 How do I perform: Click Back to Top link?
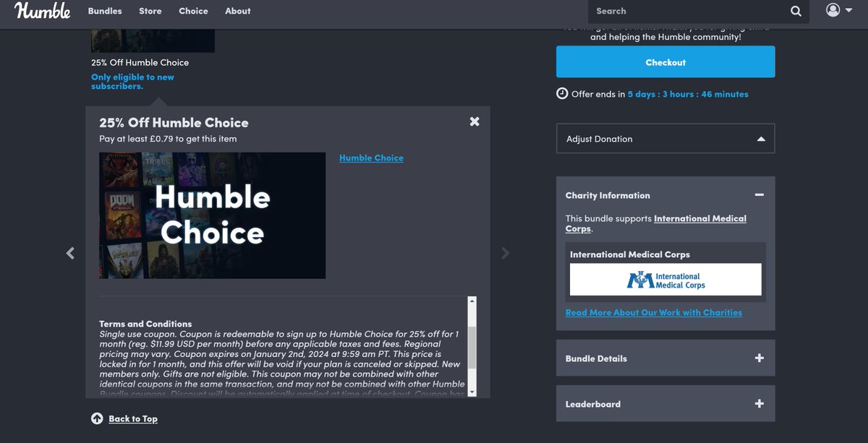[133, 418]
